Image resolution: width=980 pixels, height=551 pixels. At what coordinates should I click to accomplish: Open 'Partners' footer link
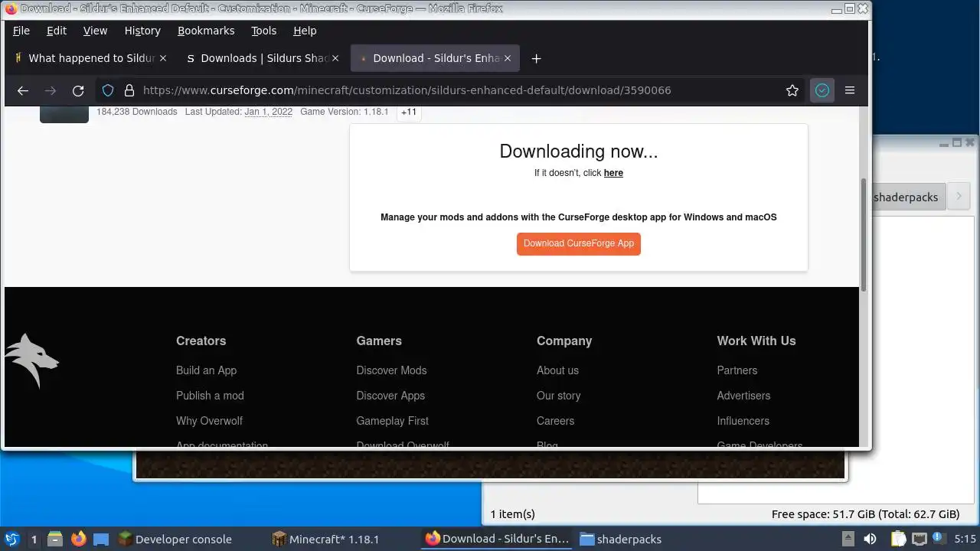737,370
